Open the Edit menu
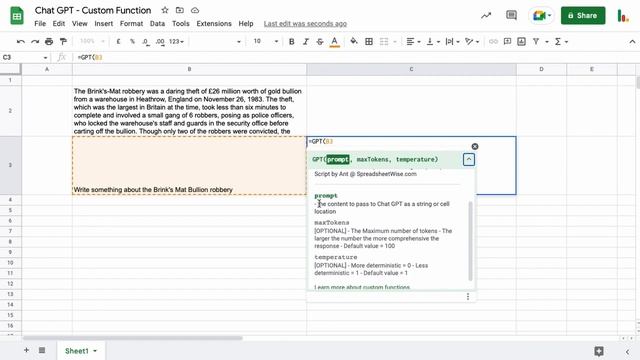Viewport: 640px width, 360px height. [59, 24]
